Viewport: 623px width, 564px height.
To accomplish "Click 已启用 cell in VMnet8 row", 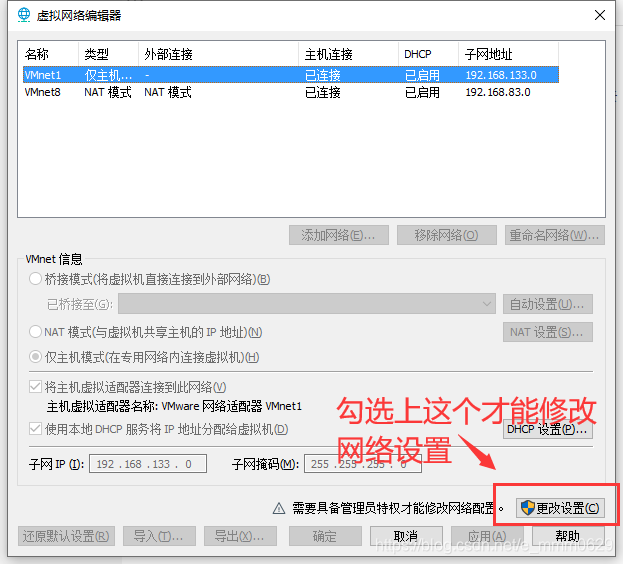I will click(x=422, y=92).
